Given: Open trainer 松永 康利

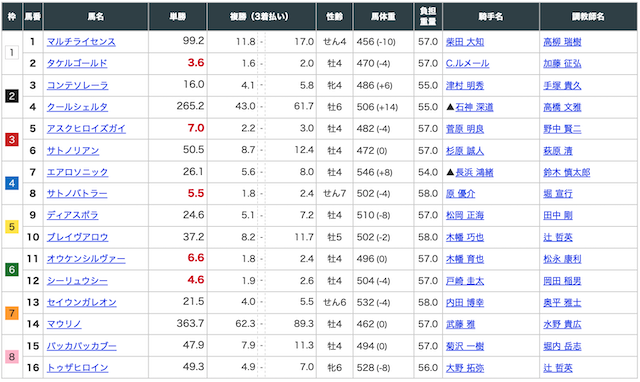Looking at the screenshot, I should [562, 259].
